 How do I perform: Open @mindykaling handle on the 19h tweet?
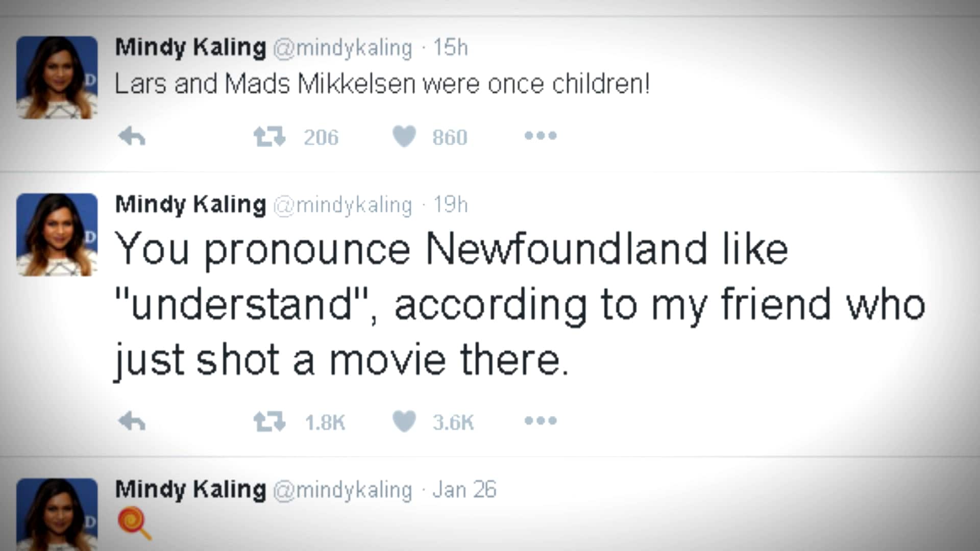pyautogui.click(x=342, y=205)
